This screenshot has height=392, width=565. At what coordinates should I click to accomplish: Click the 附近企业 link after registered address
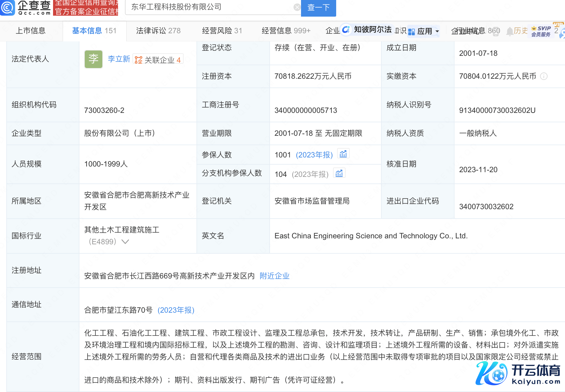click(274, 276)
